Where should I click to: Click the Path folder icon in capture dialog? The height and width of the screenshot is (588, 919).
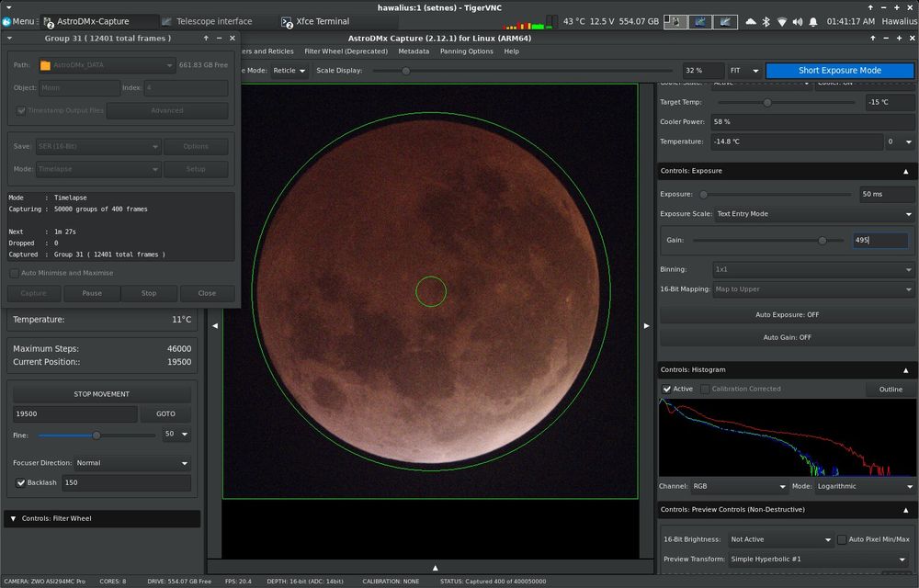point(45,65)
